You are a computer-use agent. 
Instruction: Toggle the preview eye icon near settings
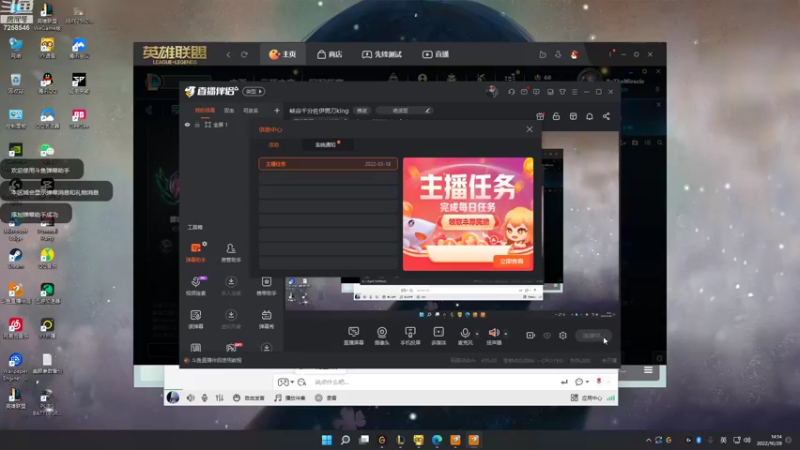coord(547,335)
